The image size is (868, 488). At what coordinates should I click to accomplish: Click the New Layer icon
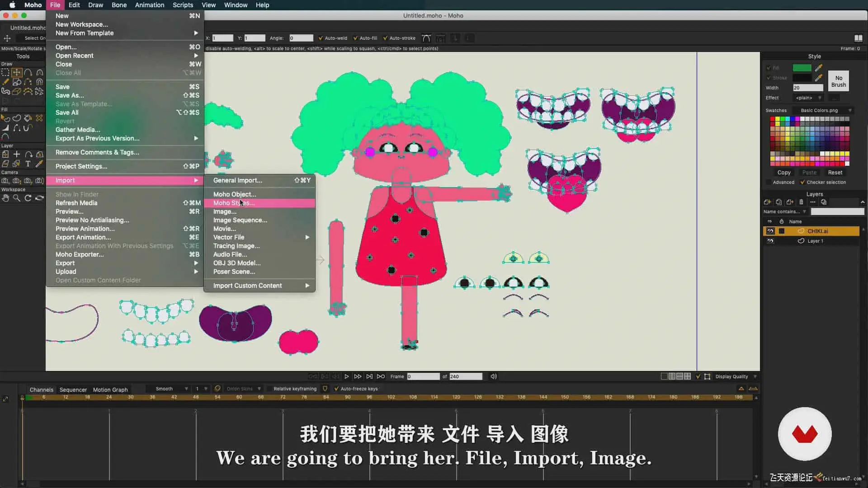(x=767, y=202)
